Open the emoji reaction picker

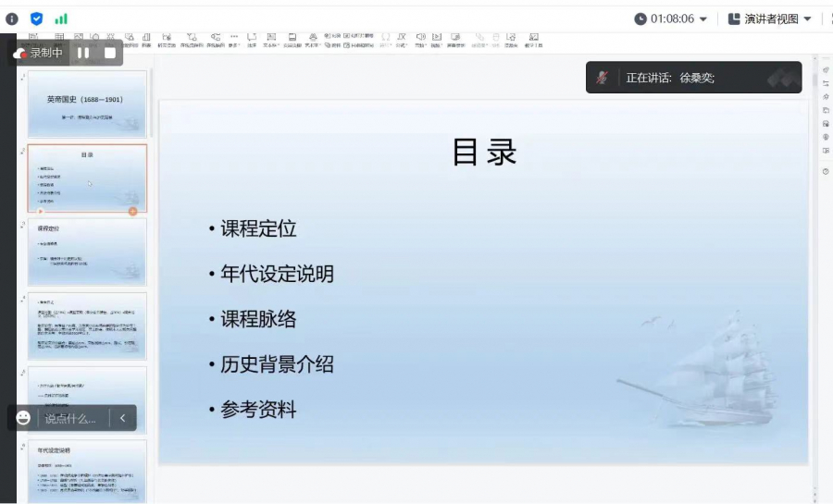tap(24, 418)
